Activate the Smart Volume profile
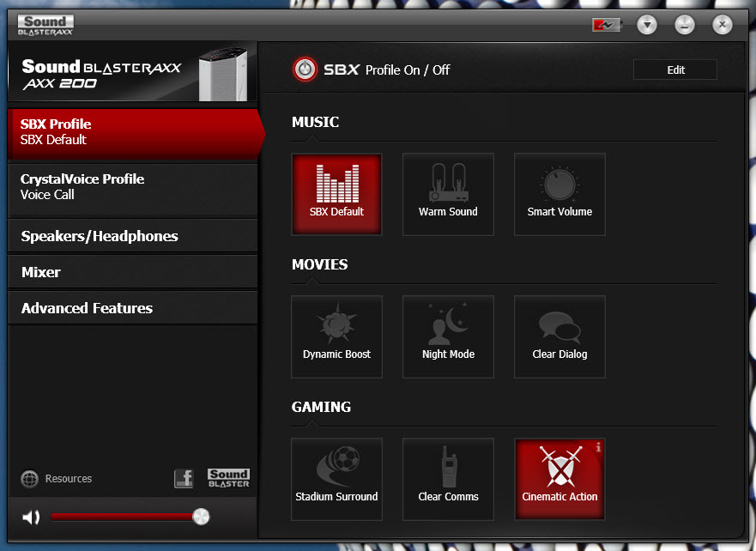This screenshot has width=756, height=551. [559, 194]
